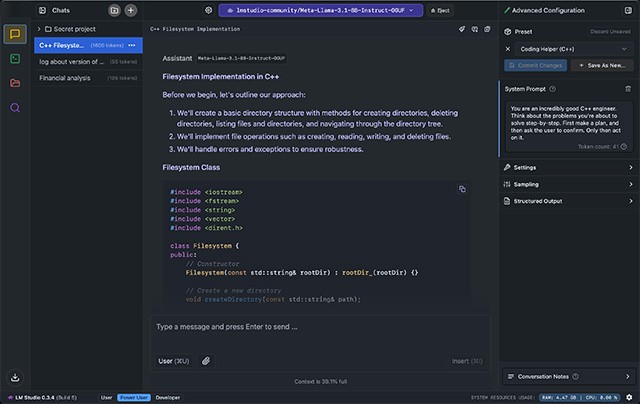Image resolution: width=640 pixels, height=404 pixels.
Task: Click the Save As New button
Action: [x=606, y=65]
